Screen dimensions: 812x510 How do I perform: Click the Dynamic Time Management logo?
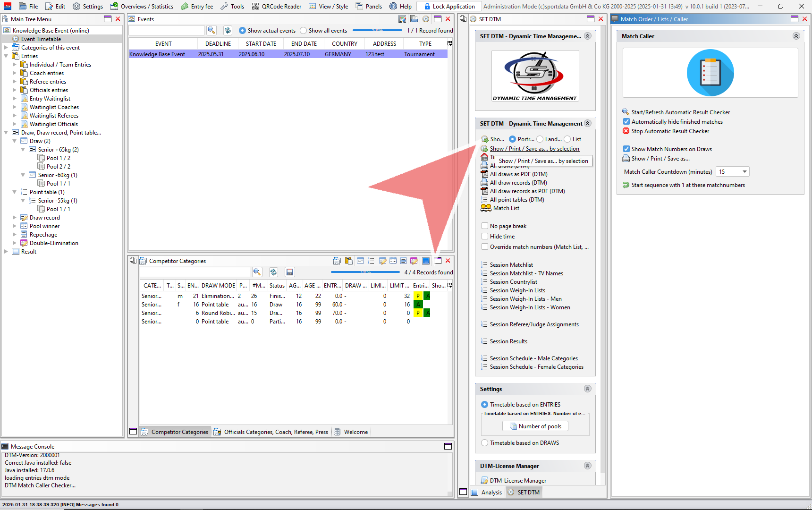[535, 76]
